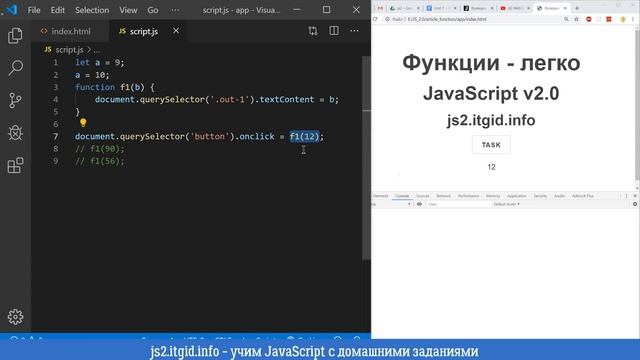Toggle the live expression eye icon
This screenshot has width=640, height=360.
click(419, 204)
